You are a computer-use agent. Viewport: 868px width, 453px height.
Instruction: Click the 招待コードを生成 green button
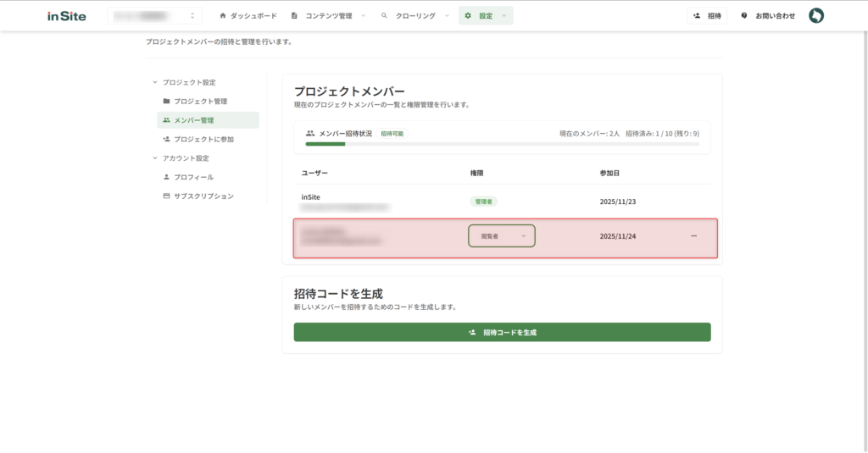[x=502, y=333]
